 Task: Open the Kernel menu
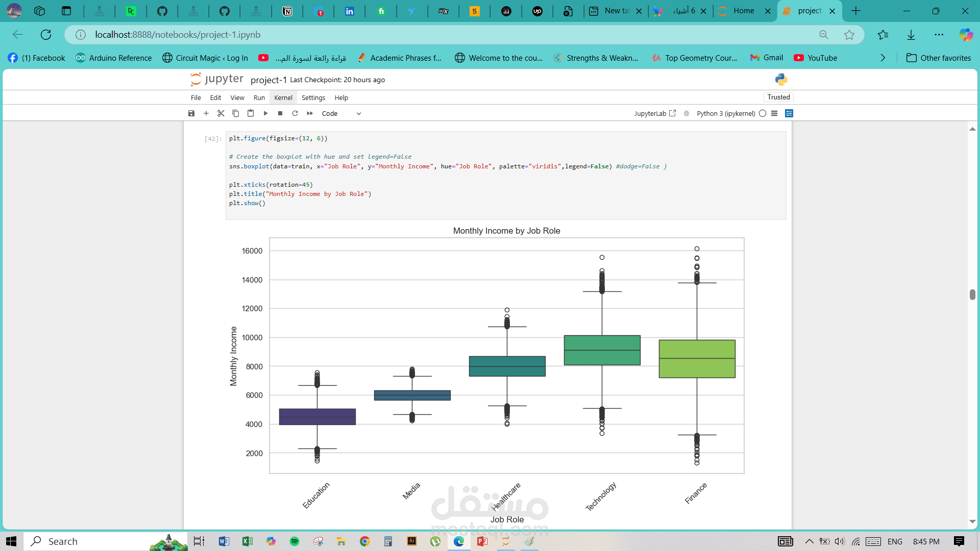[x=283, y=97]
